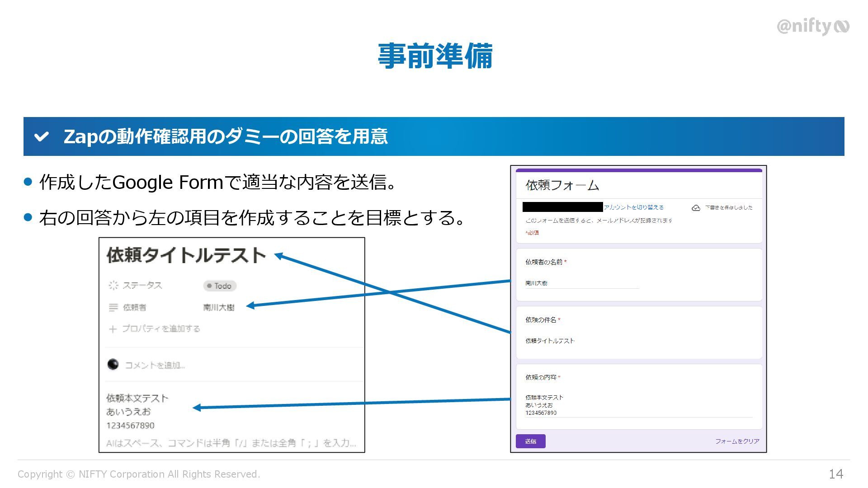This screenshot has width=868, height=488.
Task: Click the AI placeholder line at bottom
Action: tap(231, 443)
